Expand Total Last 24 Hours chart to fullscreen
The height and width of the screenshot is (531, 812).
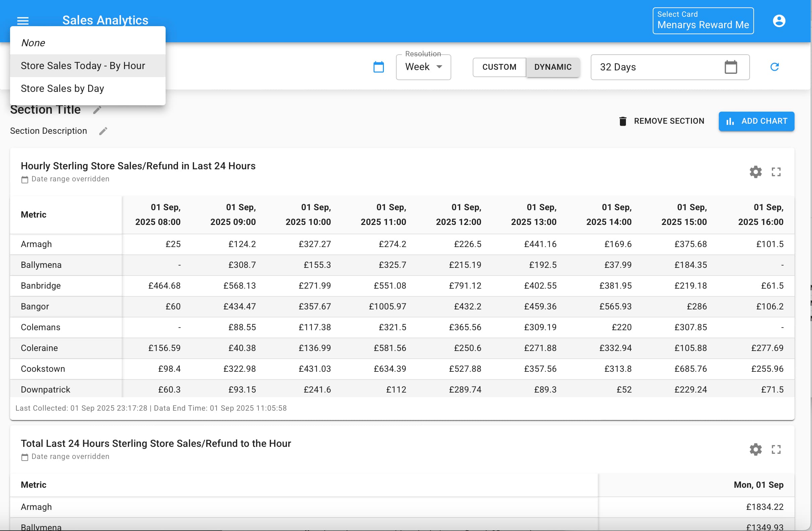pyautogui.click(x=776, y=450)
